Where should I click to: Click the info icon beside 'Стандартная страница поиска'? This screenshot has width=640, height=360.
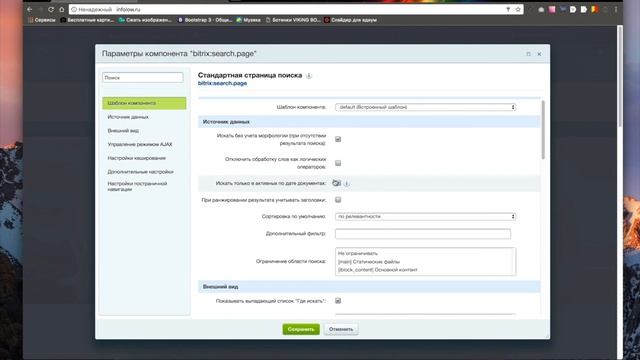[309, 76]
